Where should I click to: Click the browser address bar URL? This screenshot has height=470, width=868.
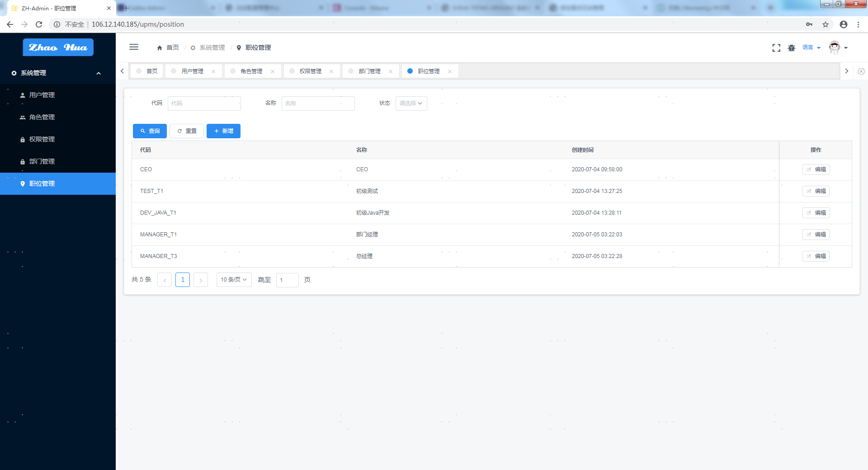pyautogui.click(x=138, y=24)
